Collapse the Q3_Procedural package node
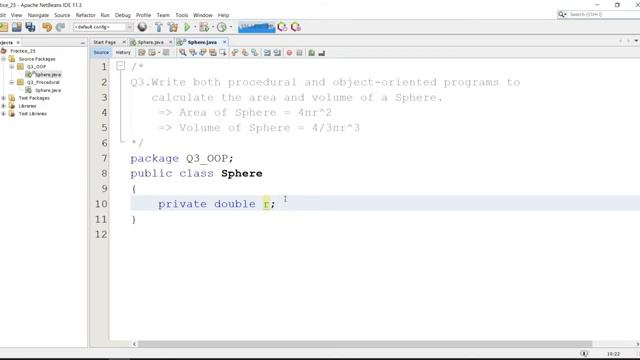This screenshot has width=640, height=360. click(x=12, y=82)
